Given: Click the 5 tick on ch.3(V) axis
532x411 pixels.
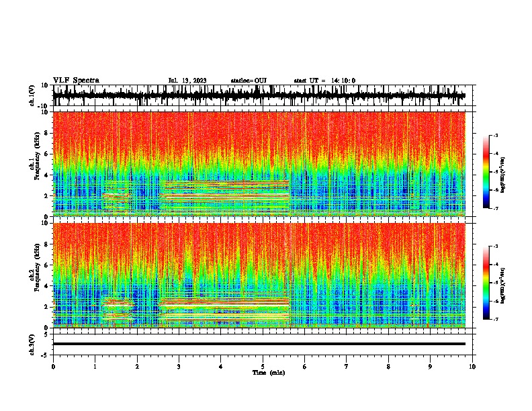Looking at the screenshot, I should point(46,334).
